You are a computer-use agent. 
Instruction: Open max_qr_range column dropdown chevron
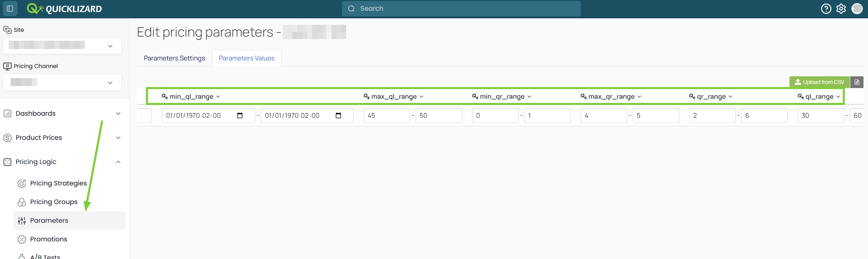tap(639, 97)
